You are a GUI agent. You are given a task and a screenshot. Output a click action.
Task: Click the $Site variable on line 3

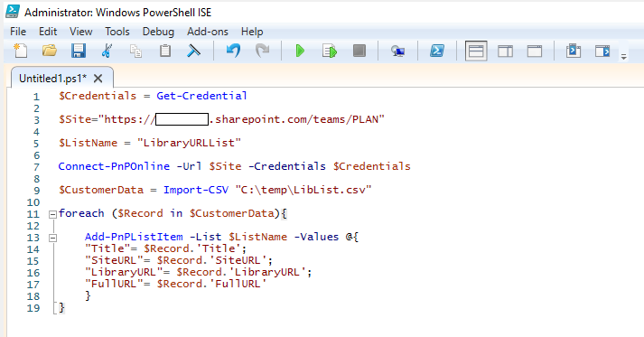coord(75,119)
